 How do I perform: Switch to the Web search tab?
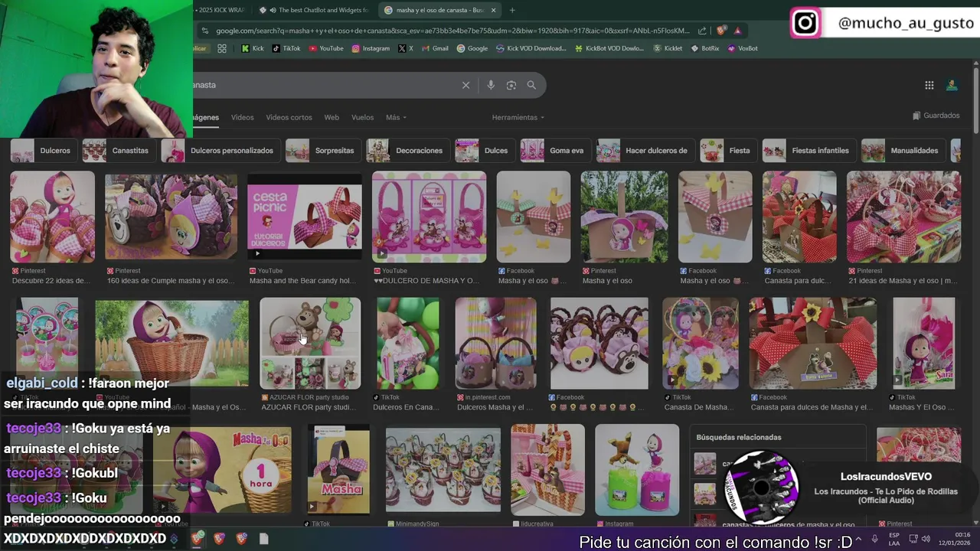(332, 117)
